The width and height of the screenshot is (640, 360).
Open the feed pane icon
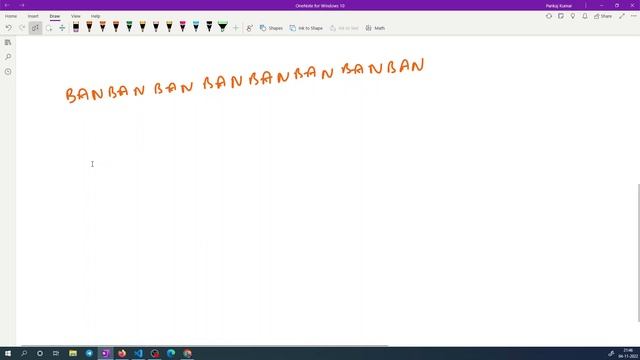561,16
